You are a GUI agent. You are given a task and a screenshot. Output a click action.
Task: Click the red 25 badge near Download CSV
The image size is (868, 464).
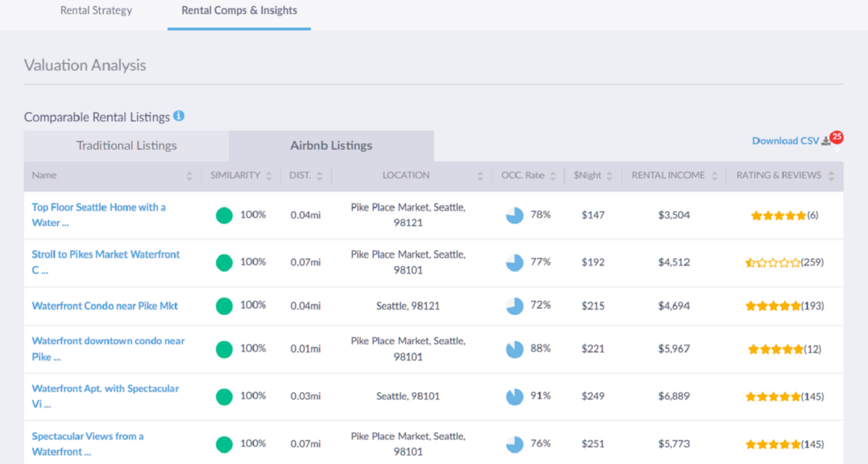point(837,136)
